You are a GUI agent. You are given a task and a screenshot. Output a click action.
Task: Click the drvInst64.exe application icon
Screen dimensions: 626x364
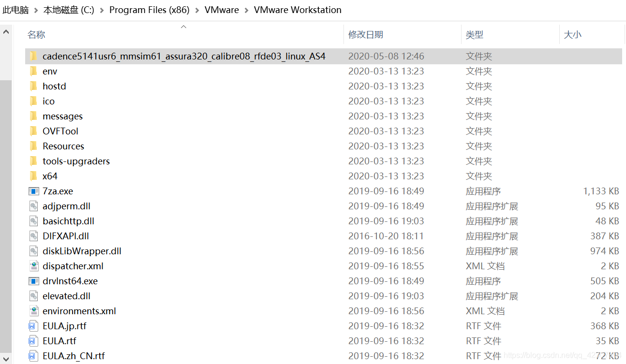click(x=33, y=281)
